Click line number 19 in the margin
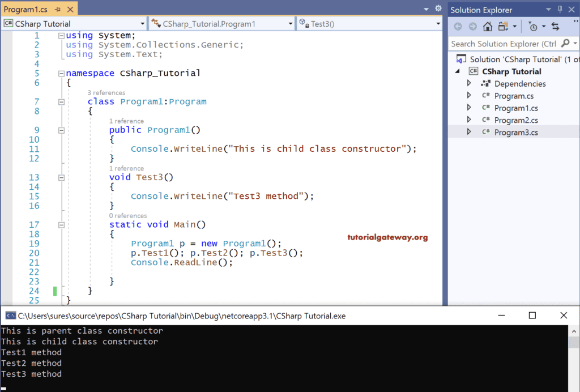580x392 pixels. pyautogui.click(x=34, y=244)
